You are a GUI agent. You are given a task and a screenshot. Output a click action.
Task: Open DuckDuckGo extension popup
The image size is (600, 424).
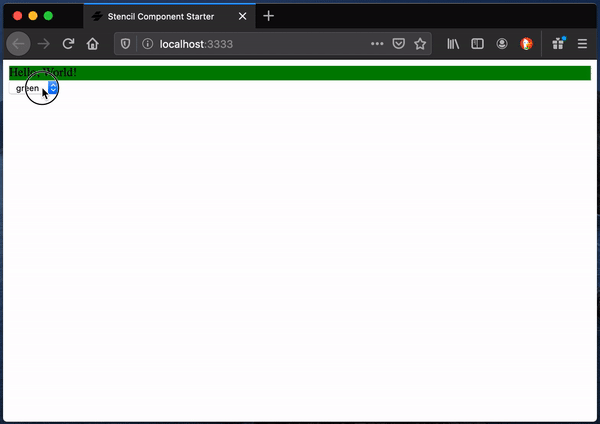[526, 44]
